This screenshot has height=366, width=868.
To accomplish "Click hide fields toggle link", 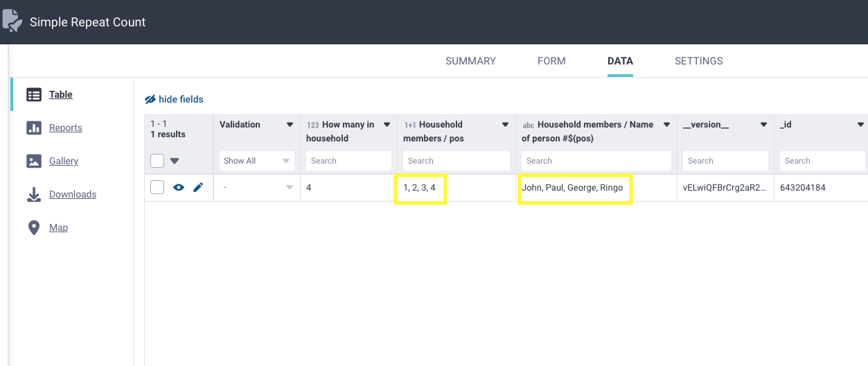I will (174, 99).
